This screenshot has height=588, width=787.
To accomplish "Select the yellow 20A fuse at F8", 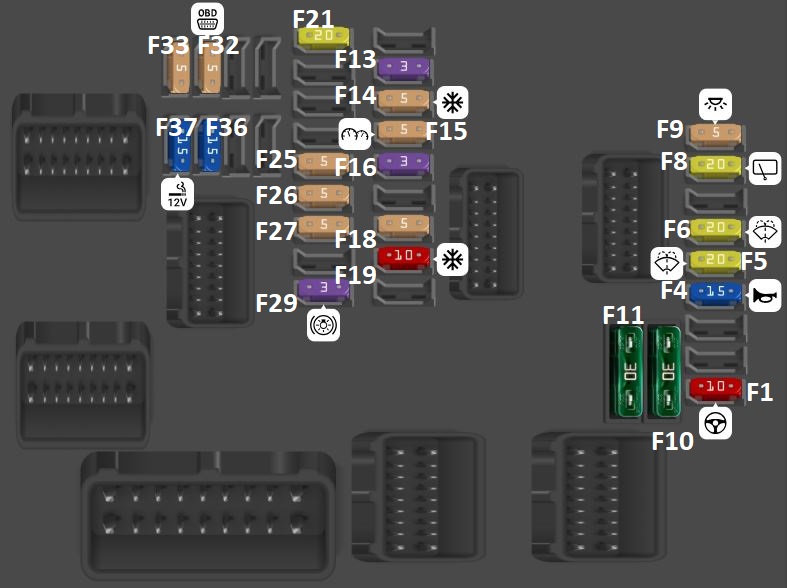I will tap(715, 165).
